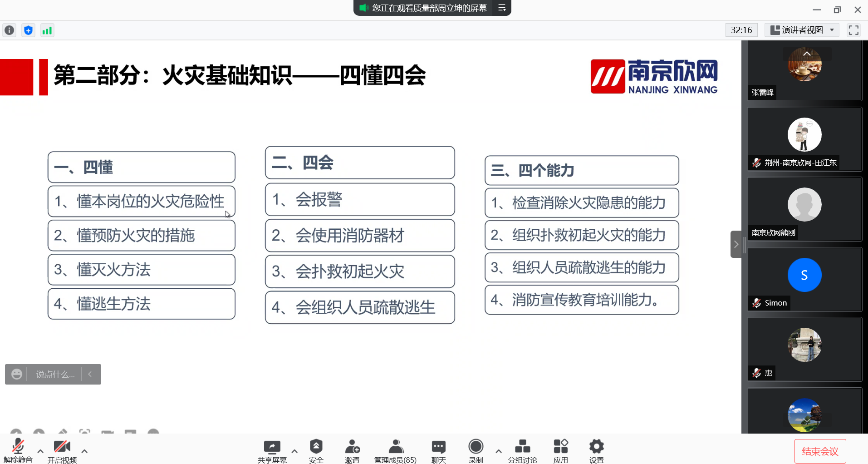Open the screen share options menu at top
The height and width of the screenshot is (464, 868).
click(502, 8)
